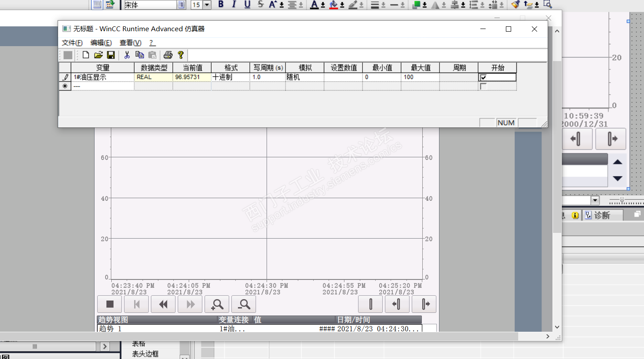This screenshot has width=644, height=359.
Task: Toggle the ruler button in trend view
Action: click(370, 304)
